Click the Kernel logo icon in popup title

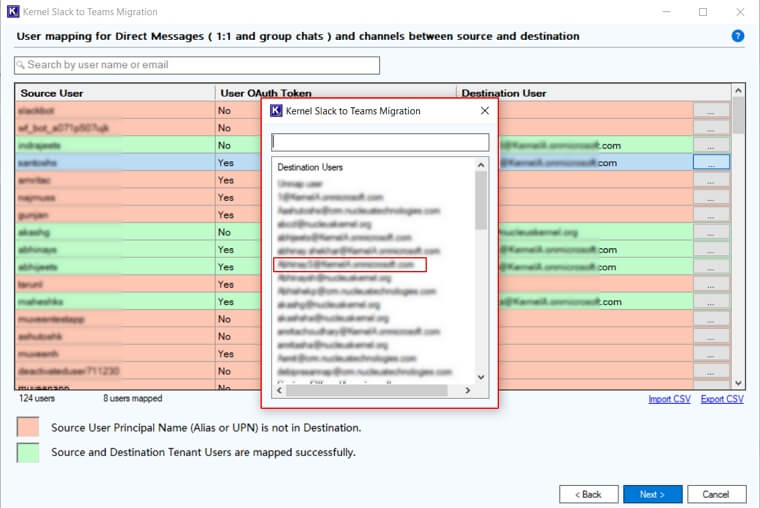276,111
